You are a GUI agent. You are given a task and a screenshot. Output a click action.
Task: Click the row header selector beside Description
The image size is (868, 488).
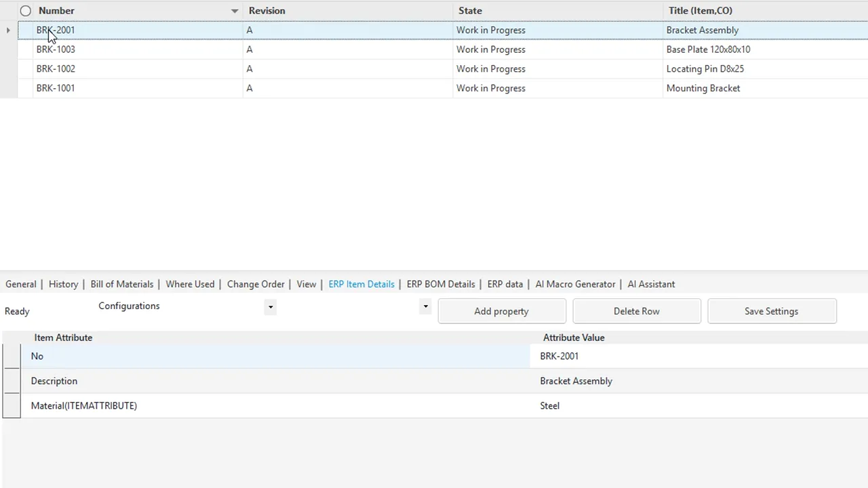coord(12,381)
